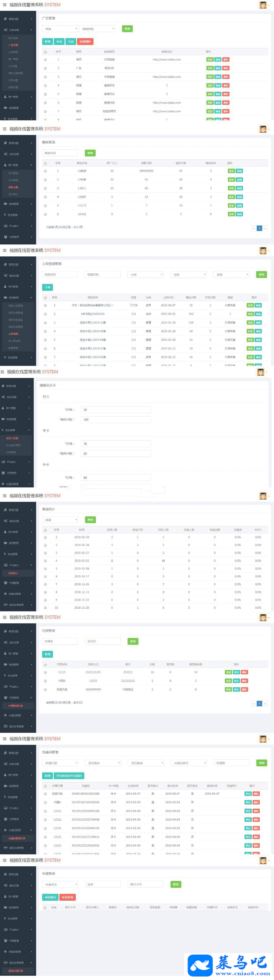Check the 564451403615961088 recharge code row checkbox

[45, 793]
